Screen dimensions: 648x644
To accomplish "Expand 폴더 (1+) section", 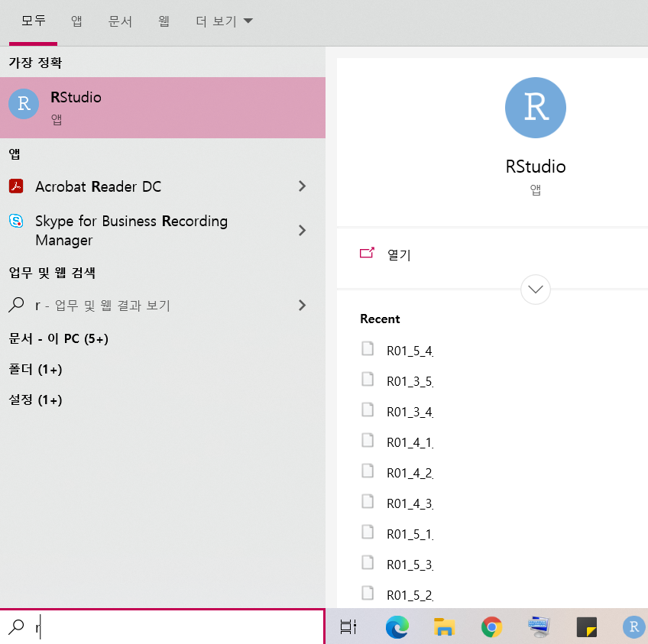I will pyautogui.click(x=35, y=369).
